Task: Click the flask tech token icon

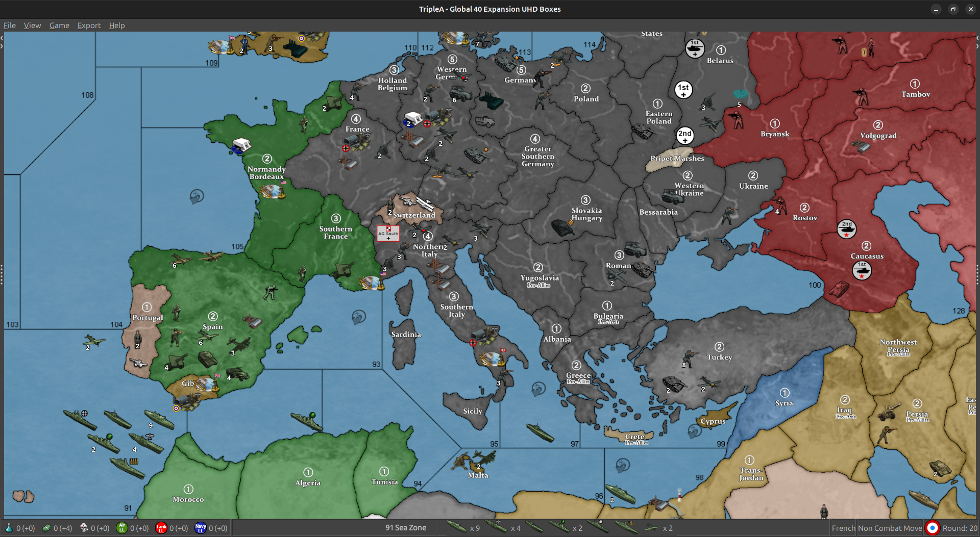Action: pyautogui.click(x=9, y=528)
